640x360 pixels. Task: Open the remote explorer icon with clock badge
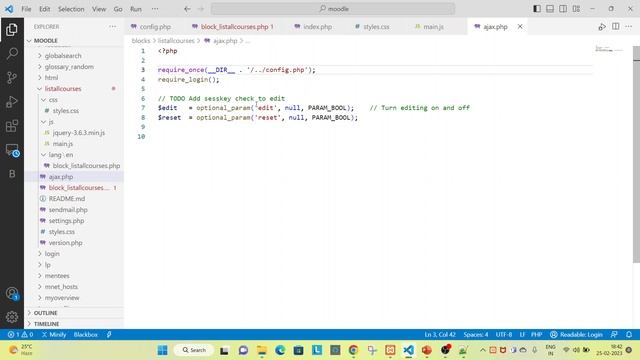point(12,150)
